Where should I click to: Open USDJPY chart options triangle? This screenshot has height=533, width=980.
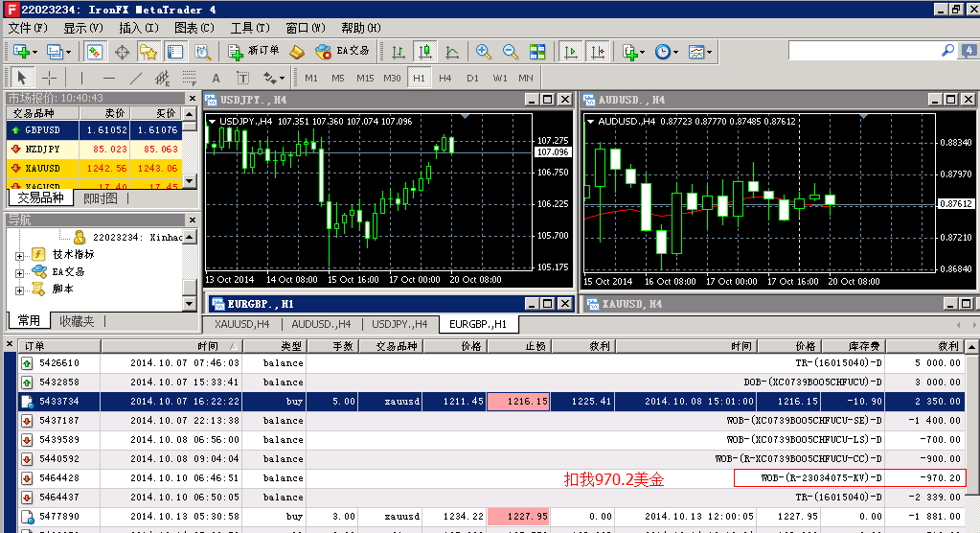(x=213, y=122)
